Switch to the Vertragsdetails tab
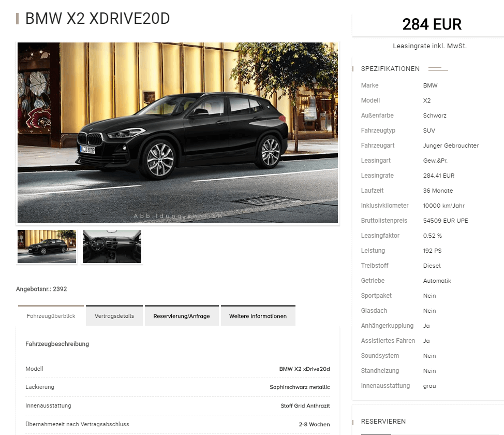 pos(114,315)
